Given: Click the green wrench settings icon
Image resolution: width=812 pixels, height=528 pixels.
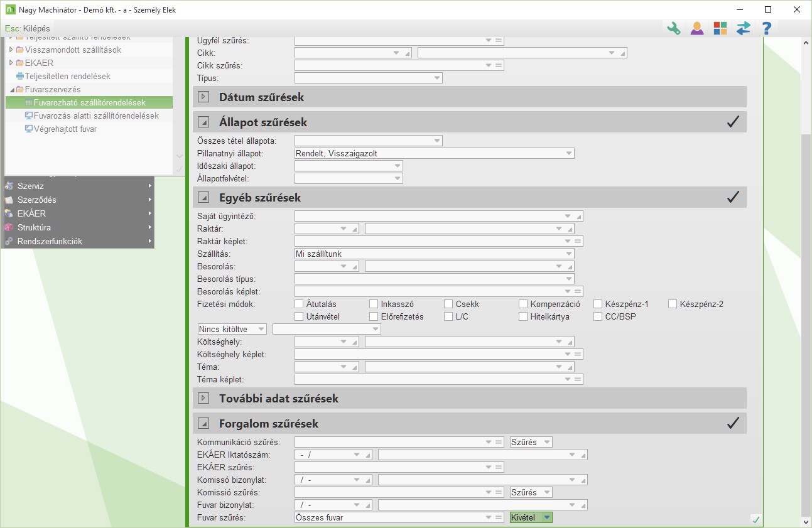Looking at the screenshot, I should [x=673, y=28].
